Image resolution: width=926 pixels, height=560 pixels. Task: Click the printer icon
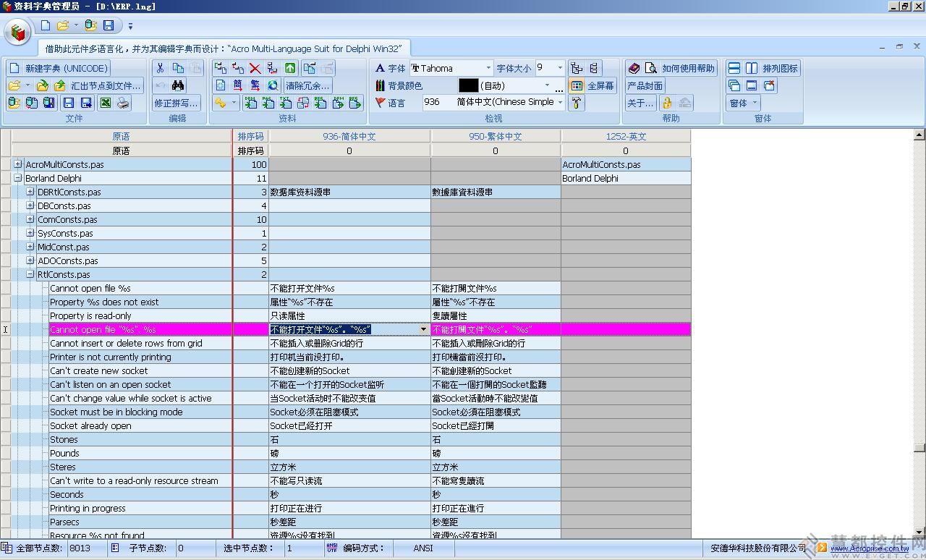tap(124, 103)
